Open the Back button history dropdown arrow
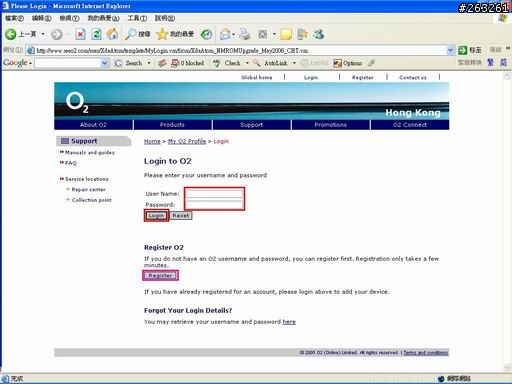 click(x=43, y=34)
